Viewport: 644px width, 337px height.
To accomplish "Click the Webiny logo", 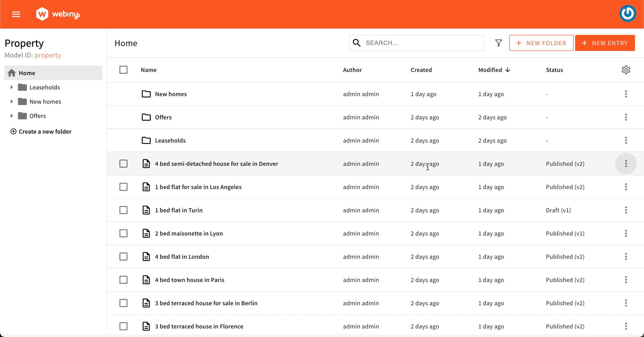I will 58,14.
